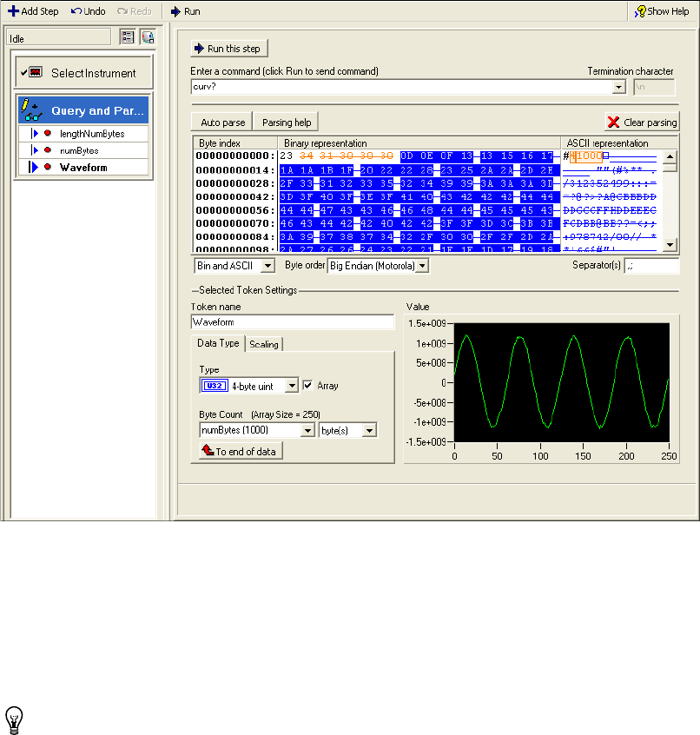This screenshot has width=700, height=735.
Task: Click the blue arrow beside Waveform
Action: [x=33, y=168]
